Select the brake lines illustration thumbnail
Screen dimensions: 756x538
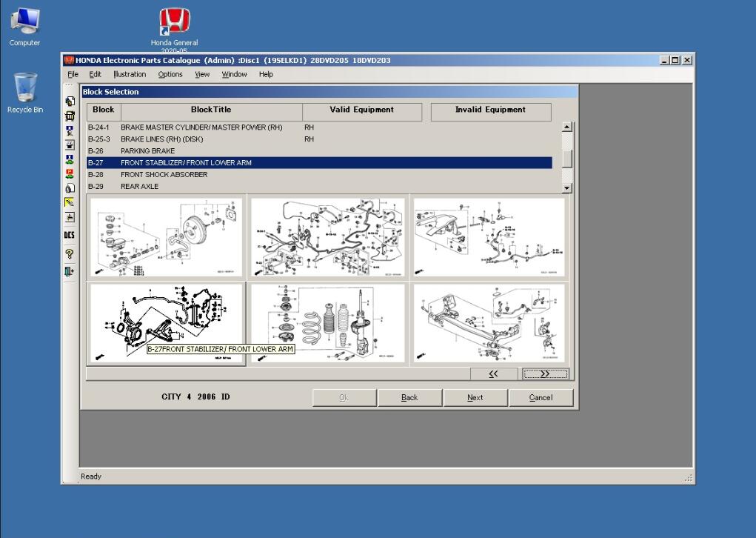coord(328,237)
